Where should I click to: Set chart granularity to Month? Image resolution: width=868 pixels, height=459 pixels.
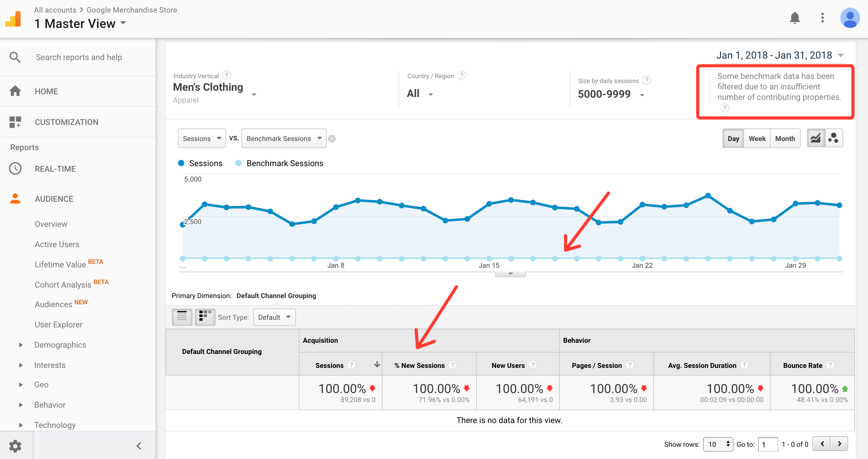coord(785,138)
